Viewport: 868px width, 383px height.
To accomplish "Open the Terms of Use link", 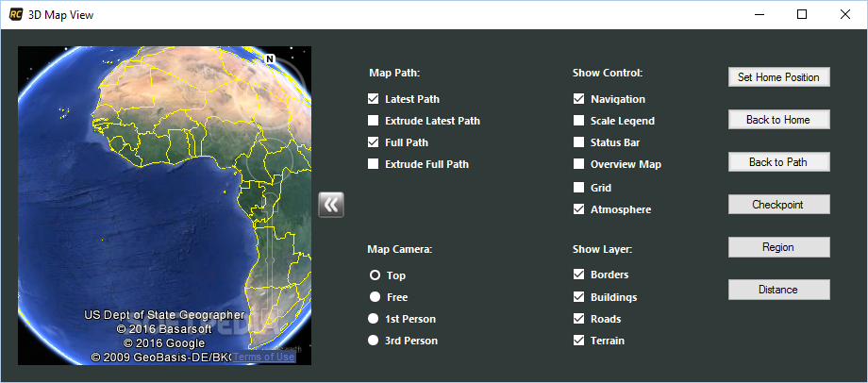I will pyautogui.click(x=263, y=357).
